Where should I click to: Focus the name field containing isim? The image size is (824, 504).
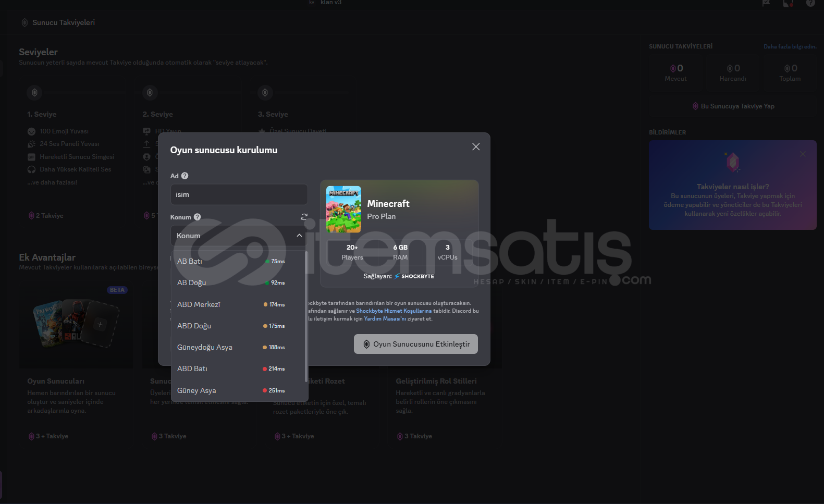239,194
